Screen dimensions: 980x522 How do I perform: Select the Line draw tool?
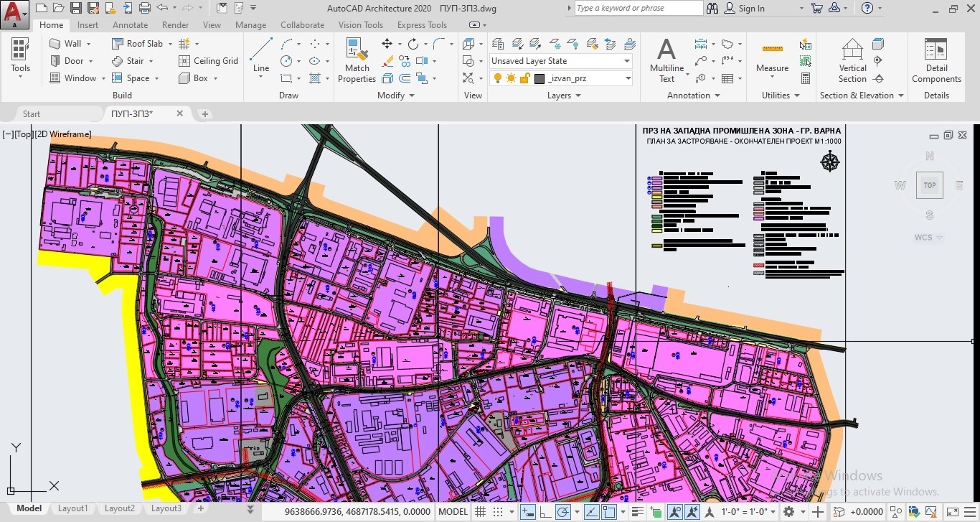click(x=261, y=56)
